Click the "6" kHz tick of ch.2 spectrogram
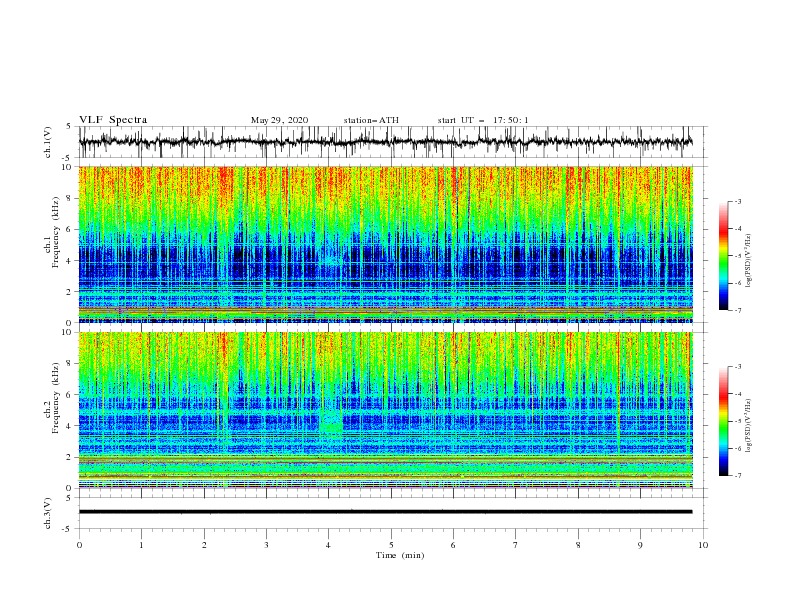Viewport: 792px width, 612px height. 71,395
